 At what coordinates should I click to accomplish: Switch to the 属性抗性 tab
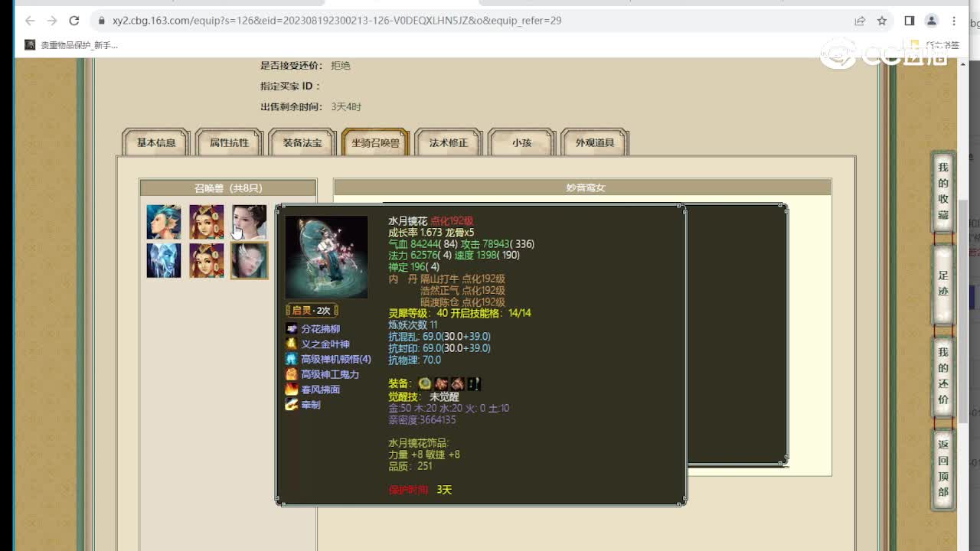(x=229, y=142)
